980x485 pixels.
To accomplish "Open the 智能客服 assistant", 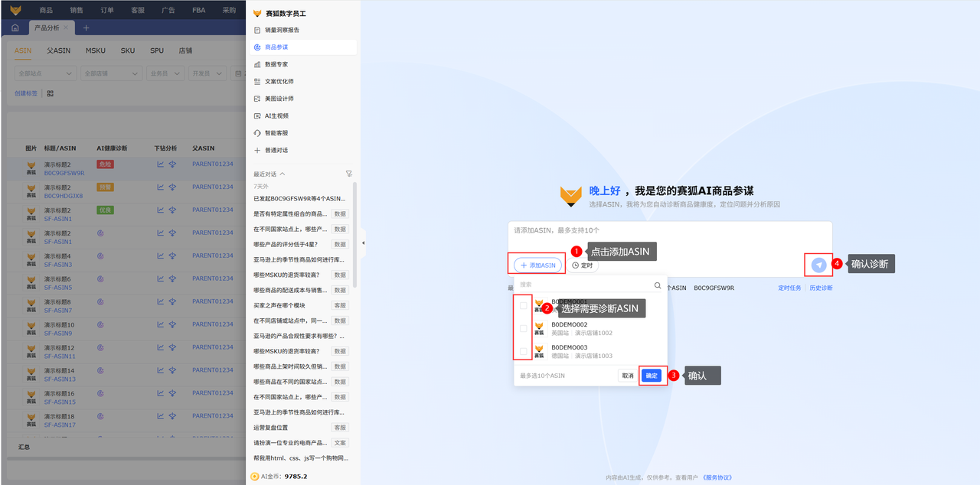I will [302, 132].
